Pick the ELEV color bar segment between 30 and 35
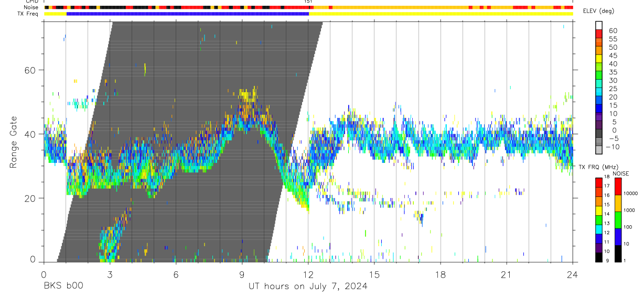This screenshot has height=297, width=644. pos(599,75)
